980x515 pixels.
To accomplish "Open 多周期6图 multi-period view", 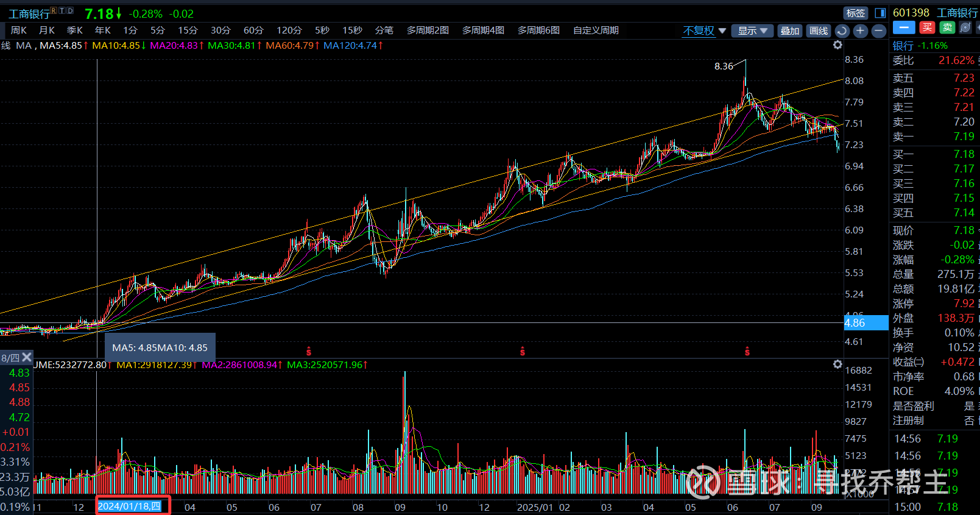I will [x=538, y=30].
